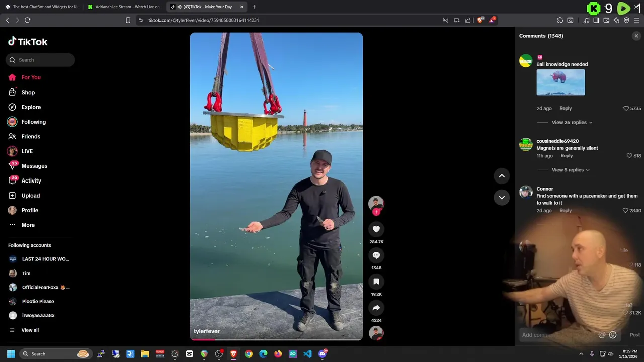This screenshot has width=644, height=362.
Task: Switch to the best ChatBot and Widgets tab
Action: tap(41, 7)
